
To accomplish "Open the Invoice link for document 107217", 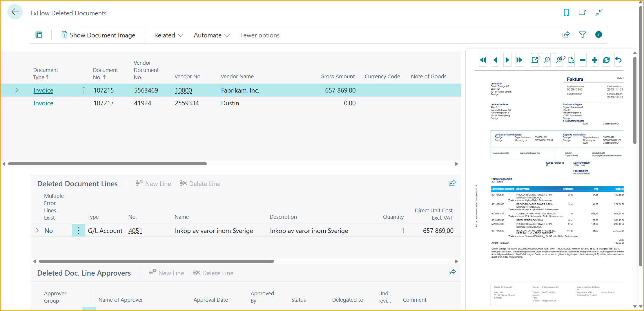I will click(43, 103).
